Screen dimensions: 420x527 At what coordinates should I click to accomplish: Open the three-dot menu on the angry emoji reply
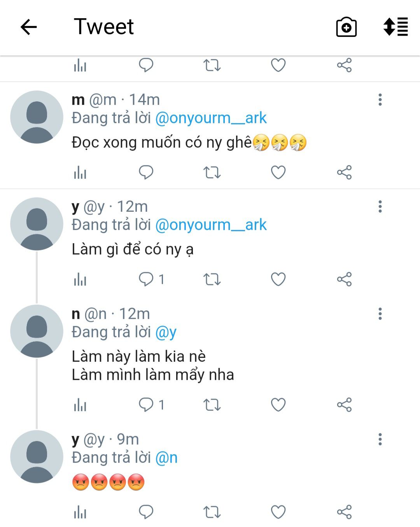pos(380,440)
